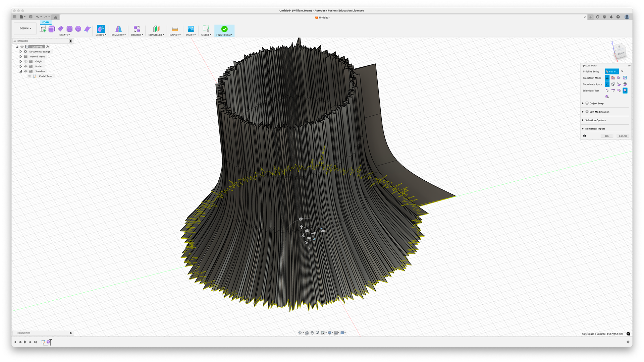Expand the Named Views node
644x362 pixels.
20,57
